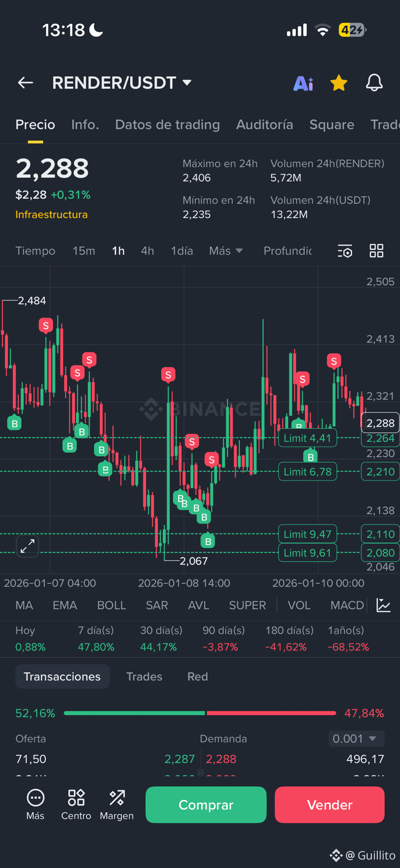Tap the bid price 2,287

point(179,759)
